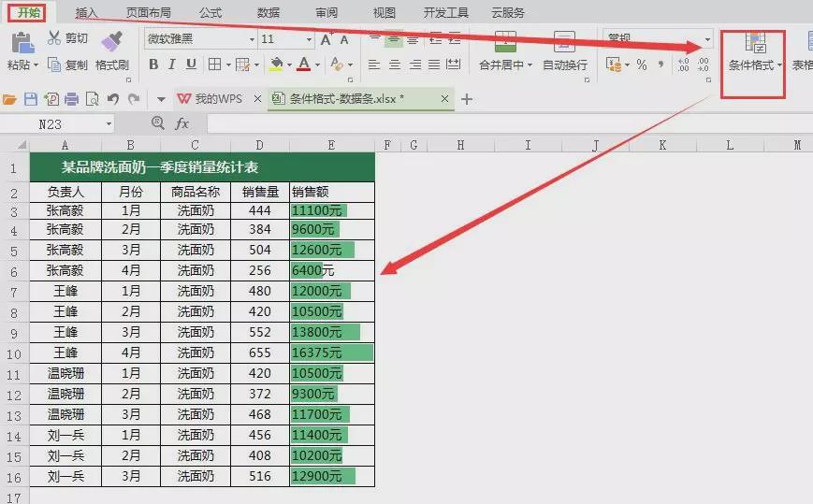Apply the red font color A
The image size is (813, 504).
coord(304,65)
